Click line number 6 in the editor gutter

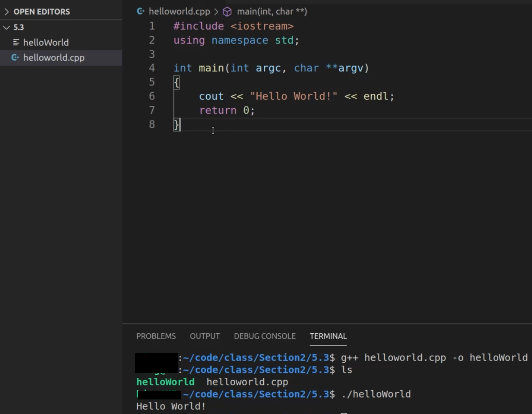[x=152, y=96]
